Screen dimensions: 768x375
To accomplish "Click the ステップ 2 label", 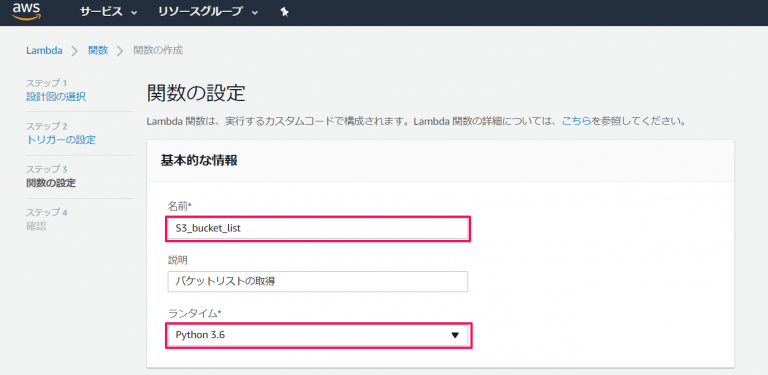I will (47, 126).
